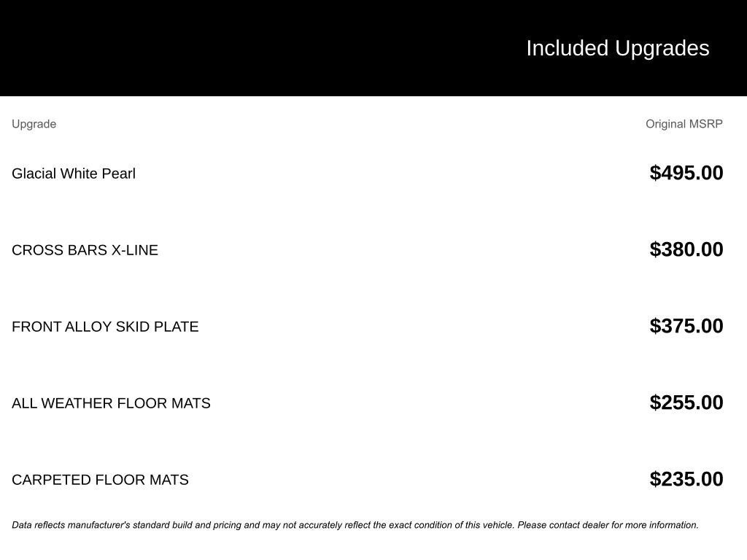The height and width of the screenshot is (560, 747).
Task: Click the Included Upgrades heading
Action: pos(617,48)
